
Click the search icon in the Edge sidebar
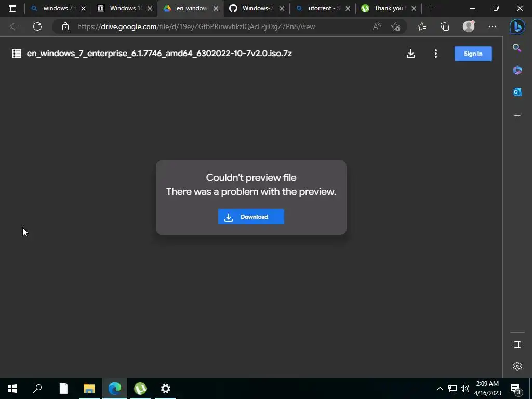(517, 48)
